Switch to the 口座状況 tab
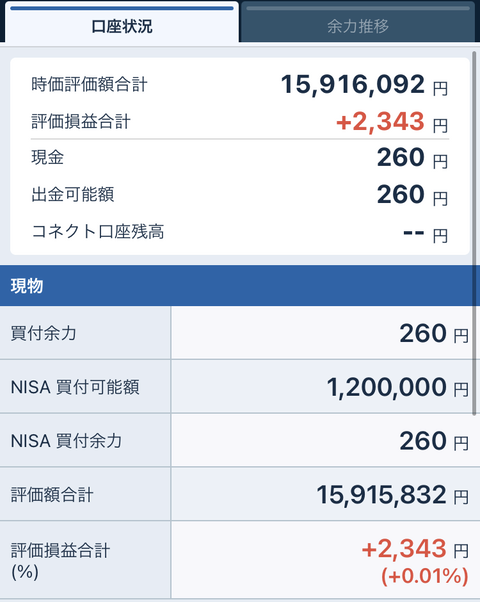The width and height of the screenshot is (480, 602). pyautogui.click(x=122, y=22)
